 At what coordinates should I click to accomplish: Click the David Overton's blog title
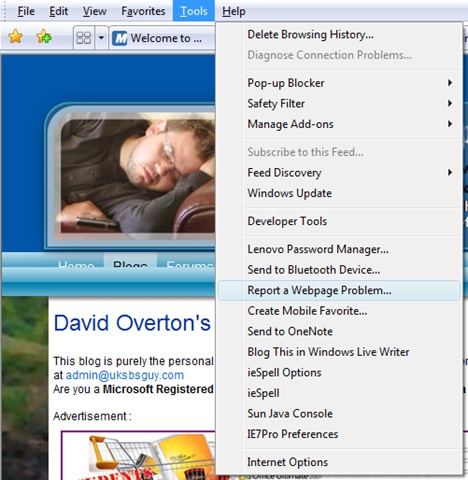pyautogui.click(x=132, y=323)
